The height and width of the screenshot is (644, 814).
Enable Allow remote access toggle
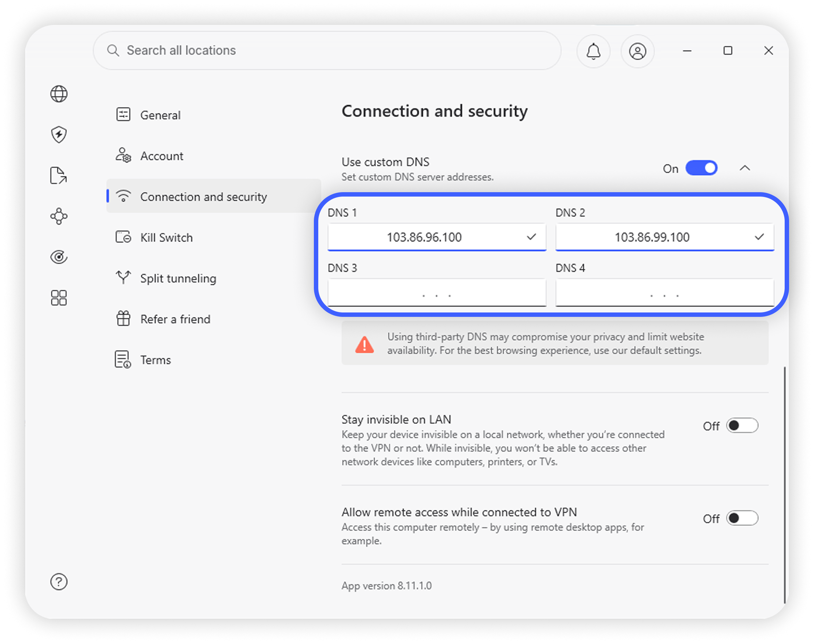[x=742, y=518]
